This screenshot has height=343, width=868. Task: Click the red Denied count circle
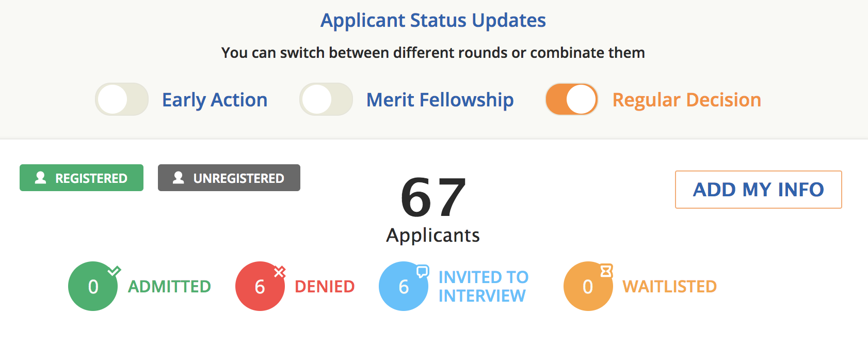[x=260, y=286]
